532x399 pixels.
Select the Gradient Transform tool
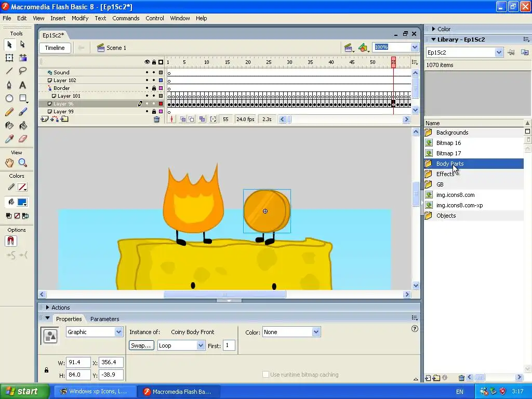coord(23,58)
